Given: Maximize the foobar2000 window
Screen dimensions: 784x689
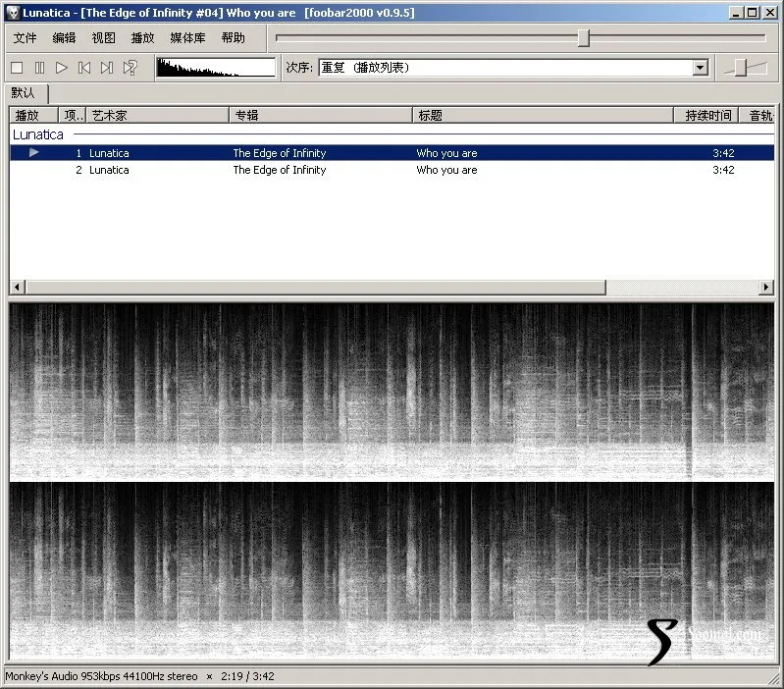Looking at the screenshot, I should (x=752, y=13).
